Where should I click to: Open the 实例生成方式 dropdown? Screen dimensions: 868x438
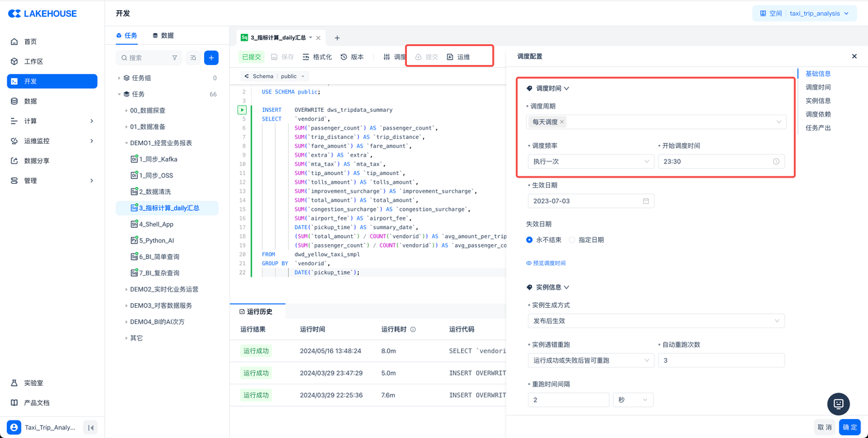pyautogui.click(x=655, y=321)
